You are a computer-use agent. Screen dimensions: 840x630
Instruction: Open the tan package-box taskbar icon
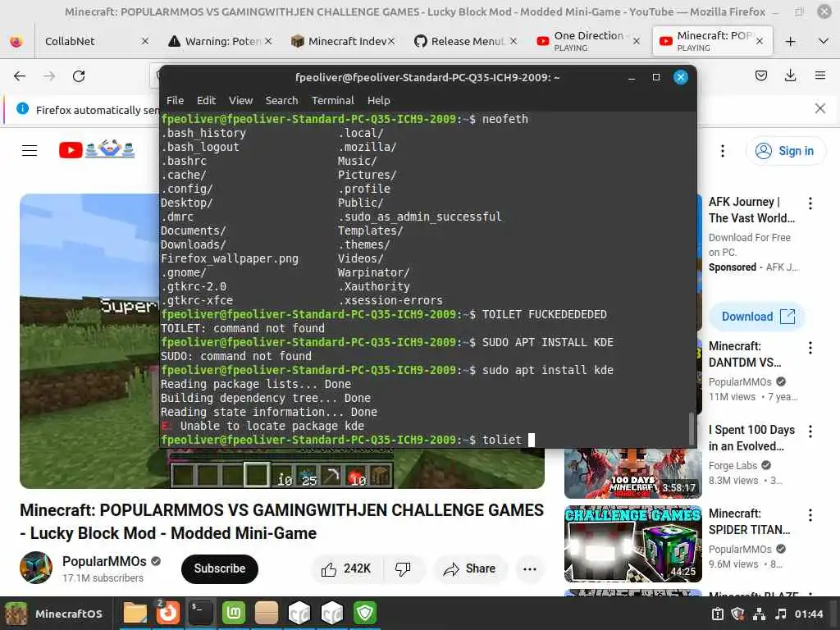267,613
